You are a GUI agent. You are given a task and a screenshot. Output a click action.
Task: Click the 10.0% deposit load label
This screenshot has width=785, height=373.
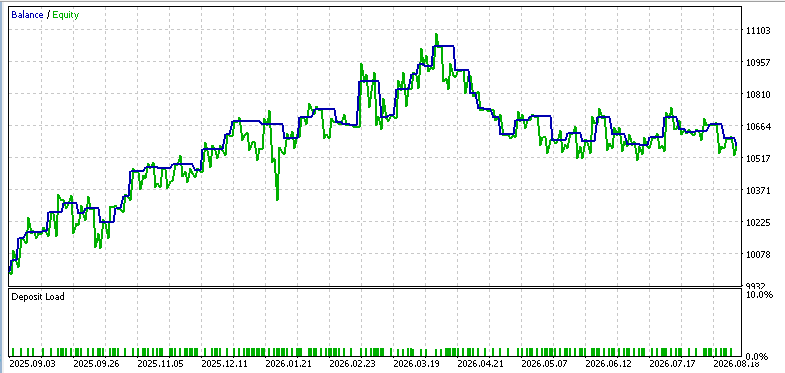click(x=759, y=294)
